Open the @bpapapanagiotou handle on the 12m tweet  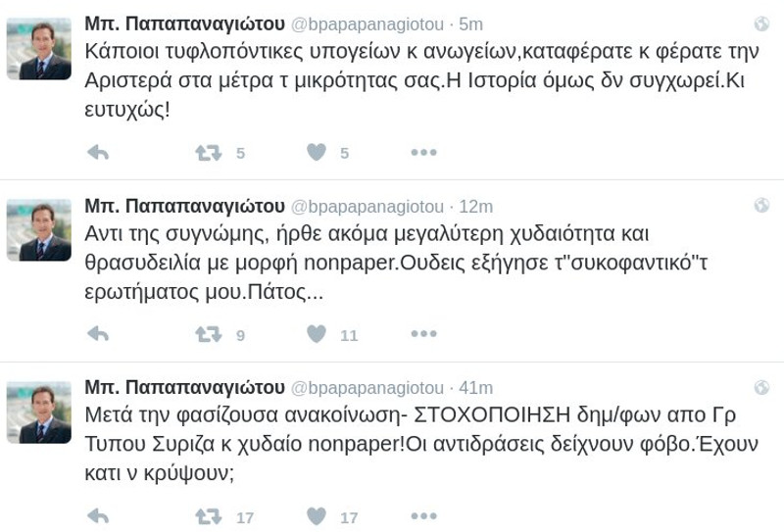click(x=367, y=206)
